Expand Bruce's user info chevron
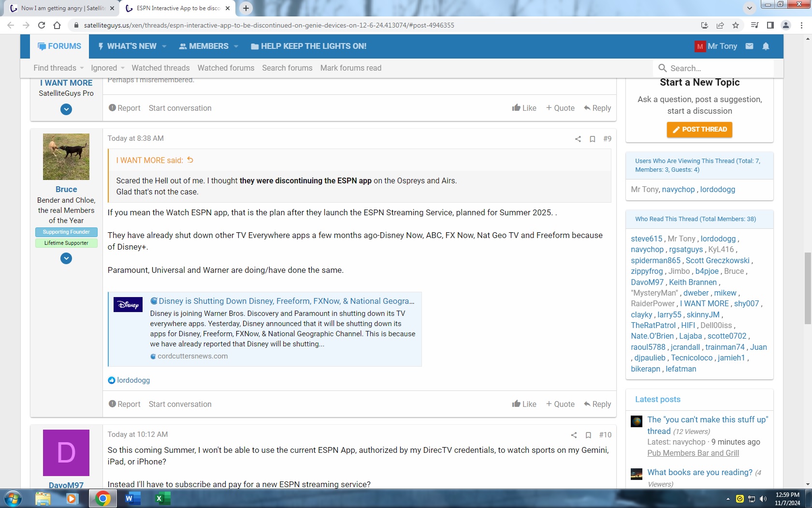 point(66,258)
